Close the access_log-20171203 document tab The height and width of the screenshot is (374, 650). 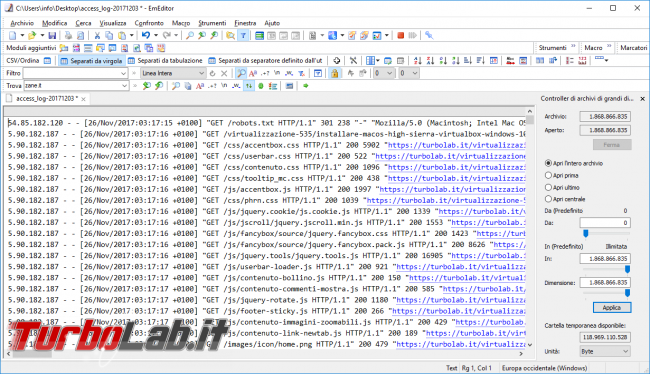83,99
